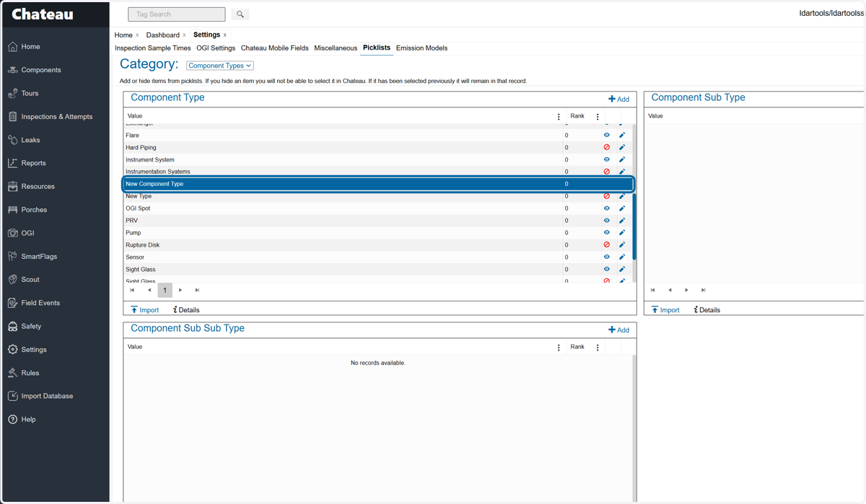Open Rank column menu in Component Type
866x504 pixels.
coord(598,116)
